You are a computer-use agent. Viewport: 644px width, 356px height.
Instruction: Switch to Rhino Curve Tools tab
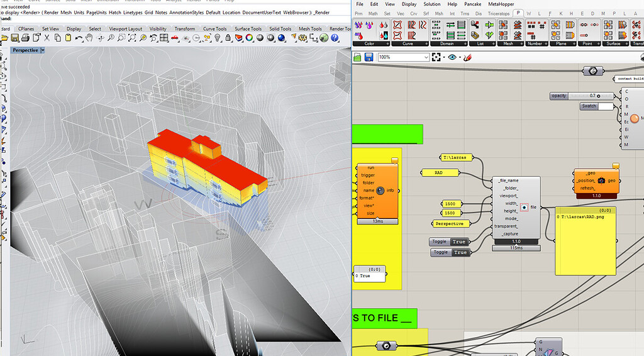[215, 29]
